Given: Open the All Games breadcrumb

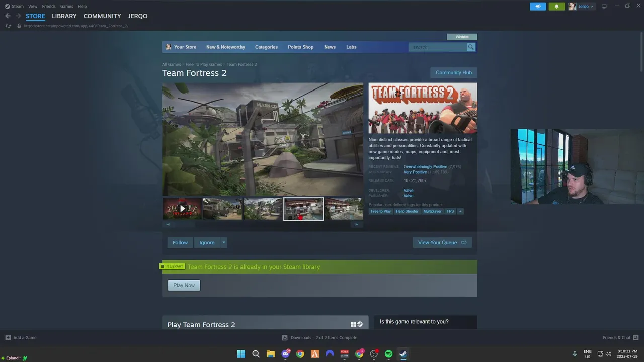Looking at the screenshot, I should tap(171, 64).
